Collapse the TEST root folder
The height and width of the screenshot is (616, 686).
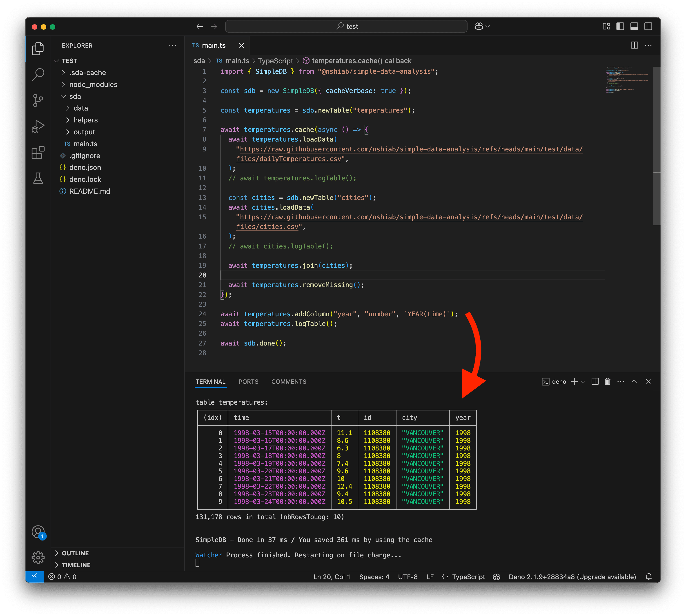[x=118, y=61]
